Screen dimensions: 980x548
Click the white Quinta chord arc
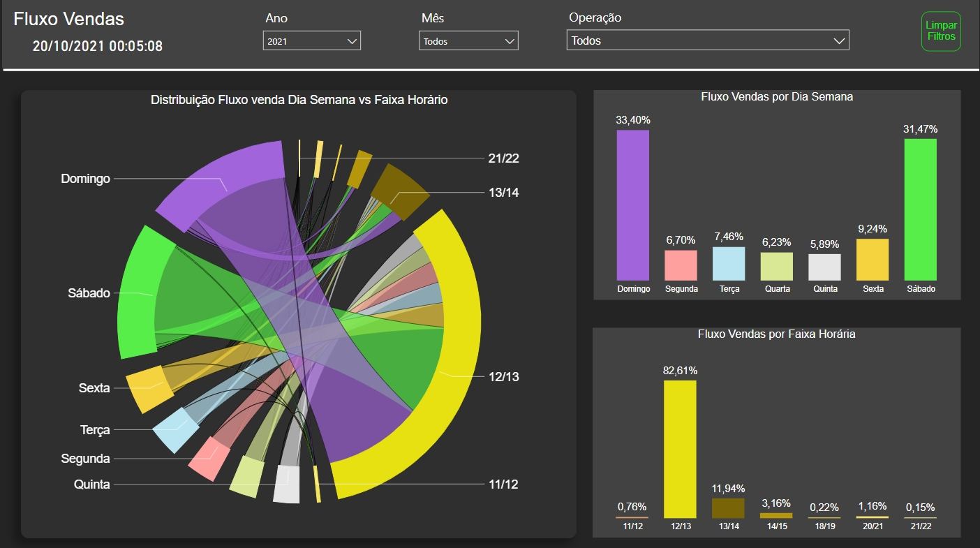287,484
